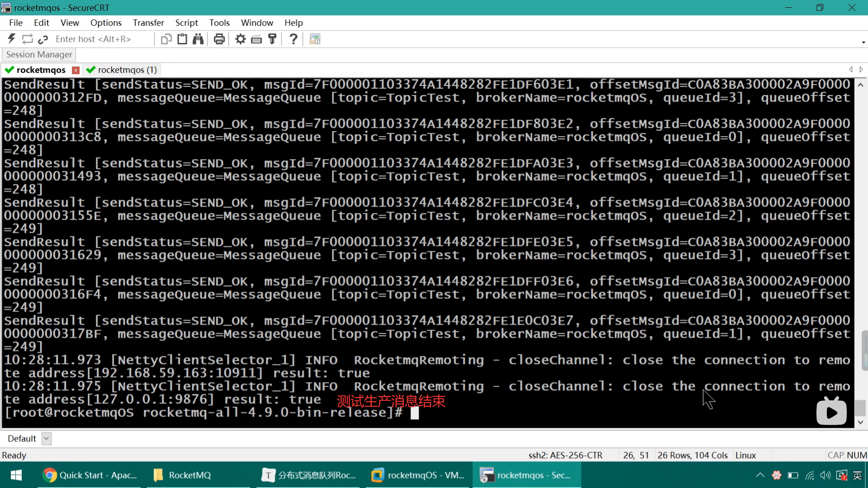Click the Paste clipboard icon
Screen dimensions: 868x488
(182, 39)
